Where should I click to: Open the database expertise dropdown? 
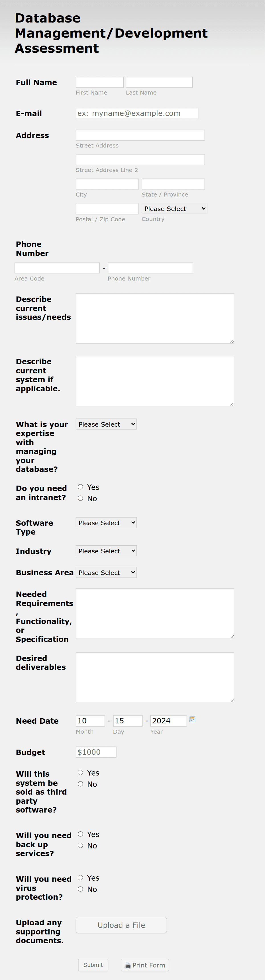click(x=106, y=424)
